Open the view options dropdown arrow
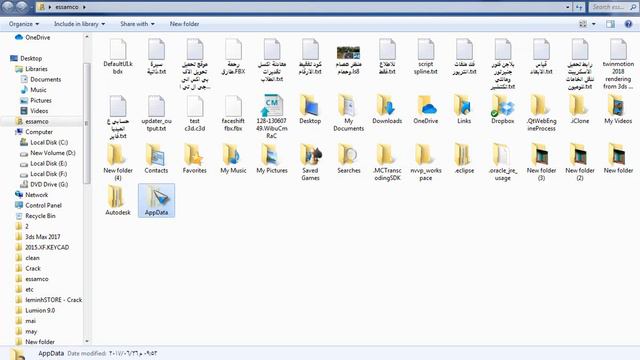The width and height of the screenshot is (640, 360). [593, 24]
